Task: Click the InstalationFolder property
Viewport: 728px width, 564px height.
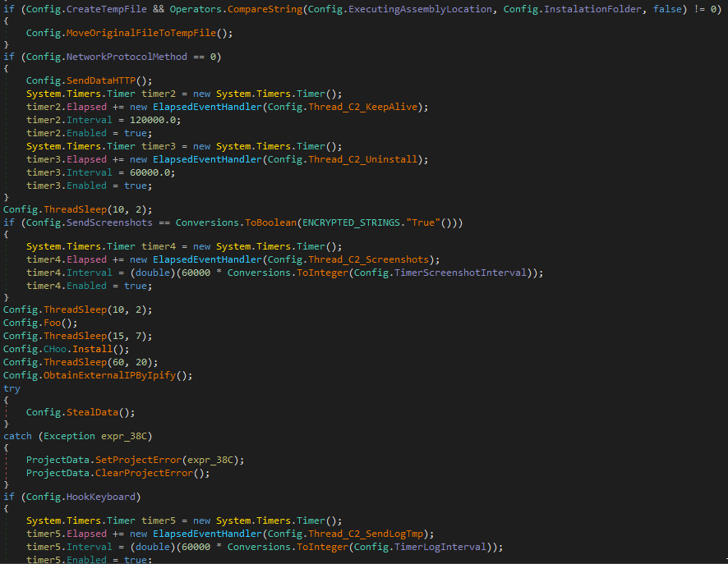Action: [x=595, y=9]
